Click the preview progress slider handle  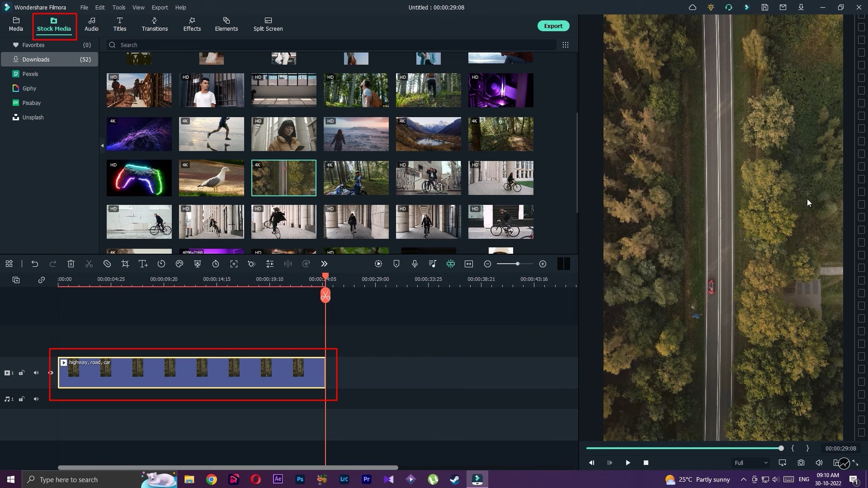[781, 448]
